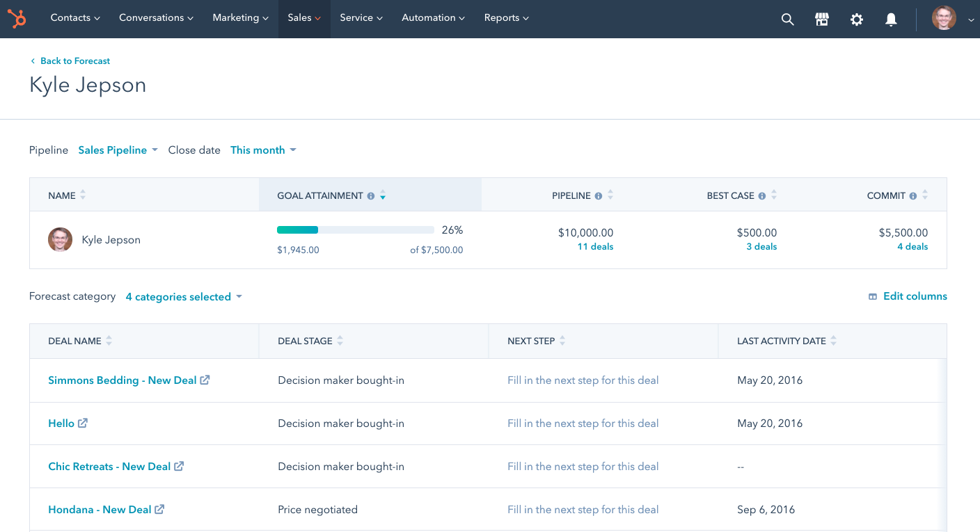The image size is (980, 532).
Task: Toggle Goal Attainment sort arrow
Action: [383, 196]
